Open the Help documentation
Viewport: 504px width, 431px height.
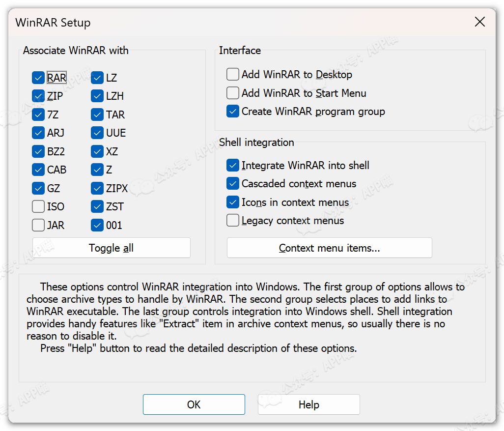coord(308,404)
